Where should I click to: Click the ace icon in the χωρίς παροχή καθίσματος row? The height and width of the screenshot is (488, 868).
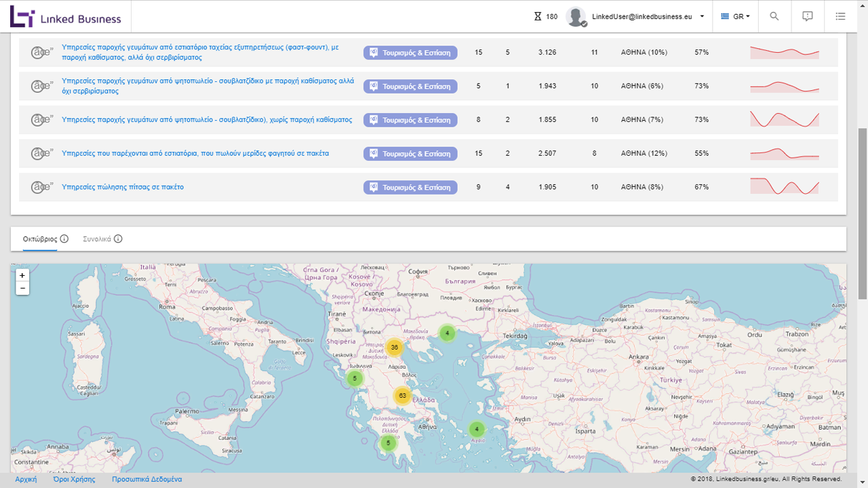(x=42, y=120)
